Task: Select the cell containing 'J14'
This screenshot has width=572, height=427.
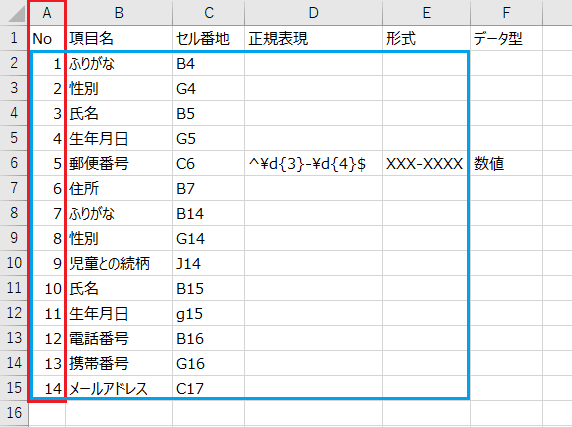Action: tap(208, 263)
